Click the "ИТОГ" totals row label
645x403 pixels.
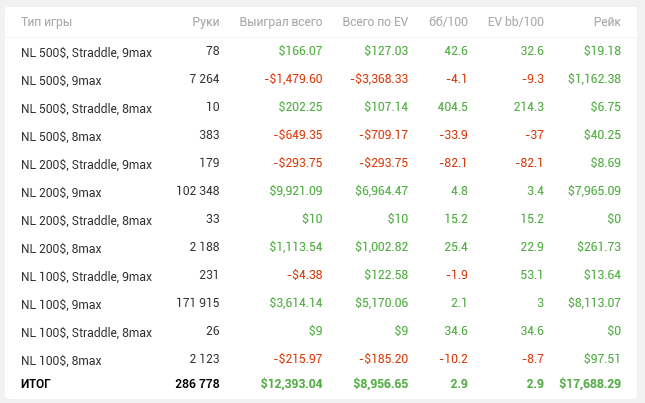coord(35,383)
